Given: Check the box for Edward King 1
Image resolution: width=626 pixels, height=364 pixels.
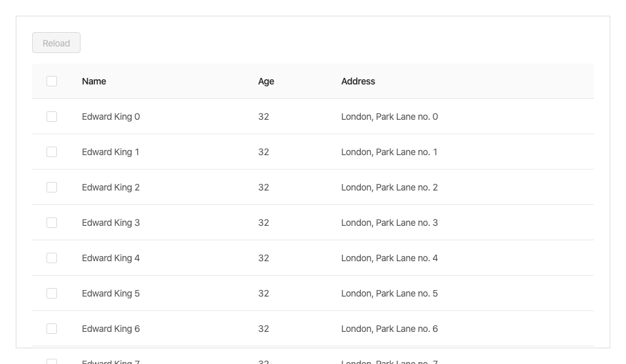Looking at the screenshot, I should pyautogui.click(x=52, y=152).
